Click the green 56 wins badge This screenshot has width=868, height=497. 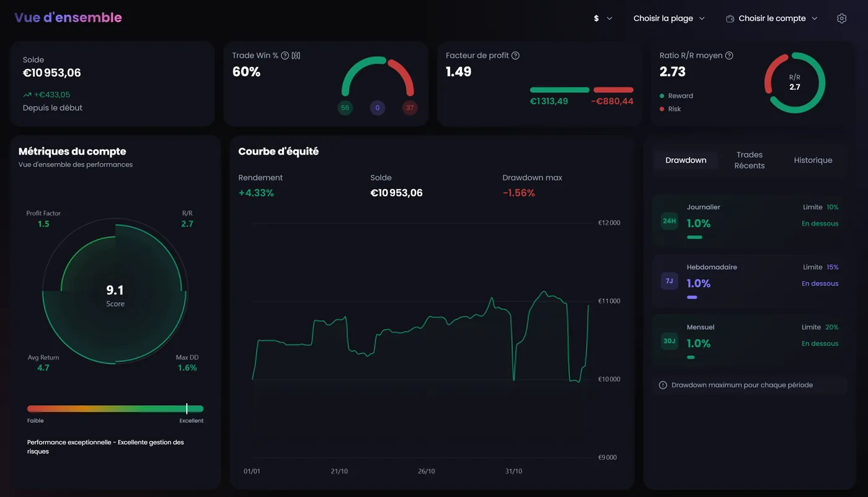[x=345, y=108]
